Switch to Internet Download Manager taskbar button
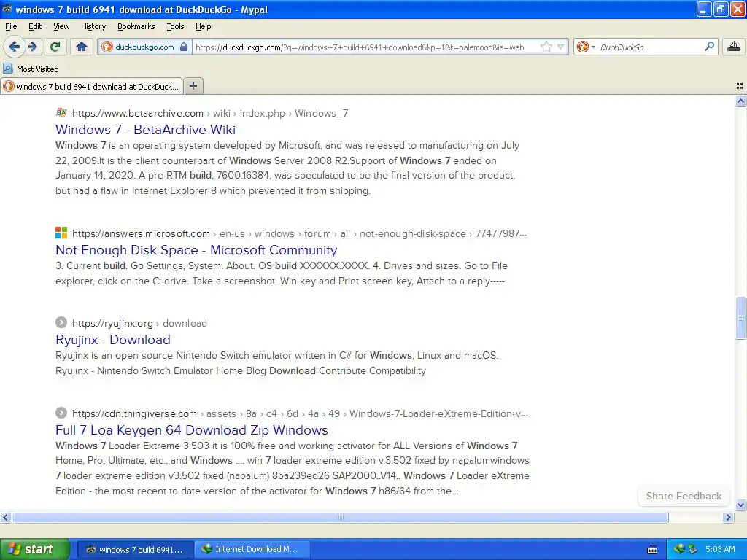 point(252,550)
